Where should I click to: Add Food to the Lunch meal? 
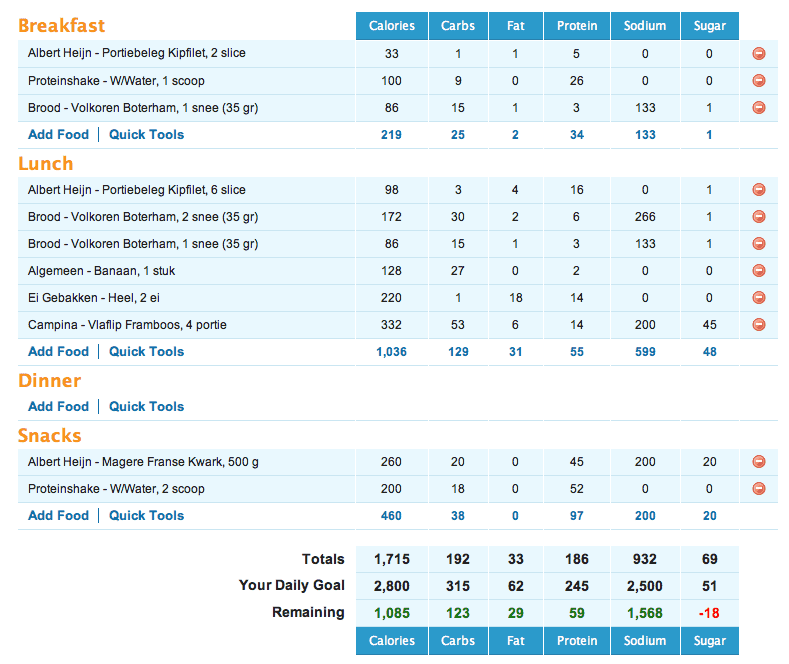(58, 352)
